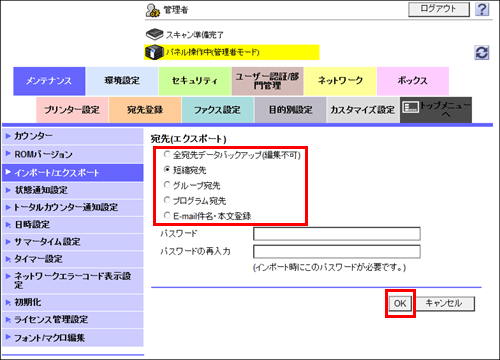Click the administrator user icon
The width and height of the screenshot is (500, 360).
point(153,10)
